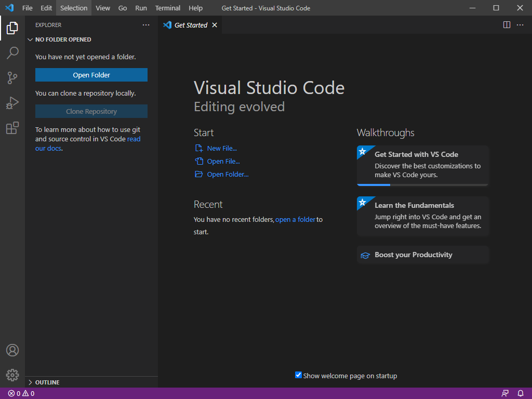Viewport: 532px width, 399px height.
Task: Open Boost your Productivity walkthrough
Action: pos(422,255)
